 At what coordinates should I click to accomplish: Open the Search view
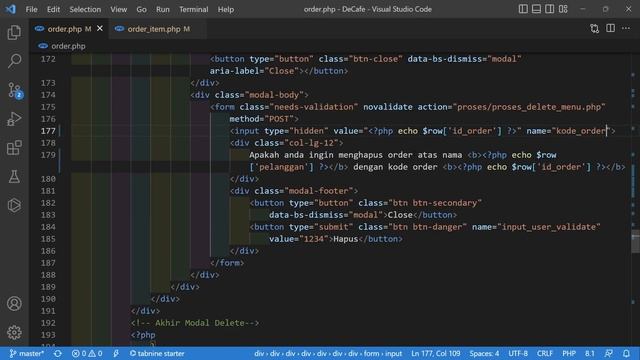(x=14, y=61)
